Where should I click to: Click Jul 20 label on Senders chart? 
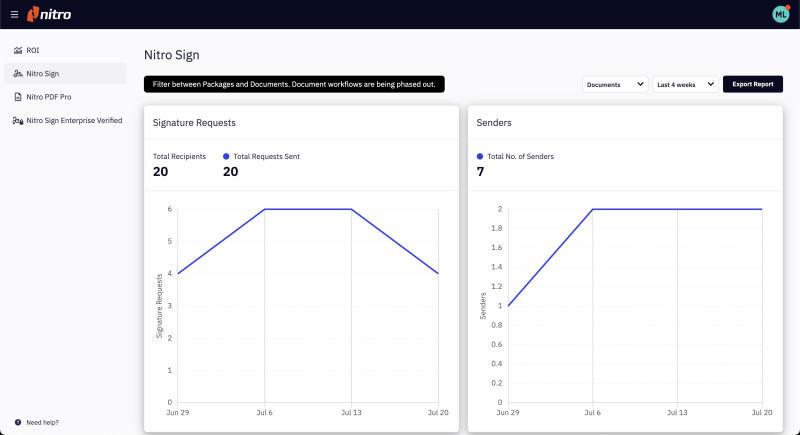tap(762, 413)
